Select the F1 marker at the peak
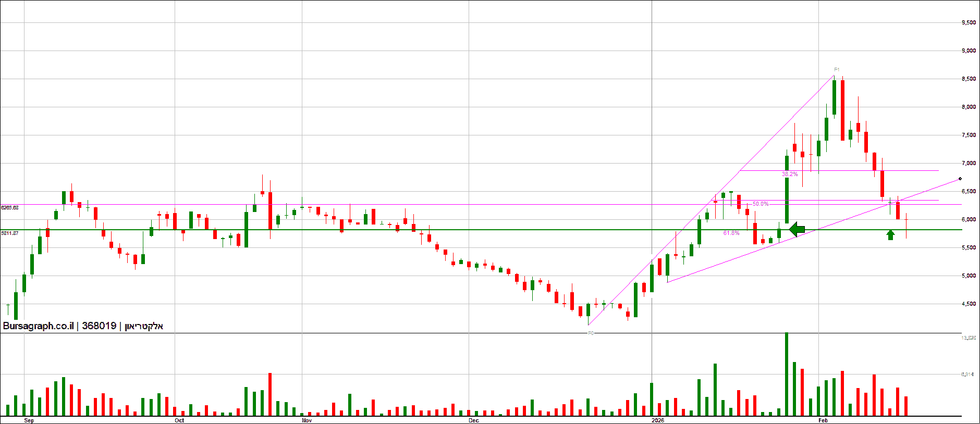This screenshot has width=980, height=424. click(837, 70)
